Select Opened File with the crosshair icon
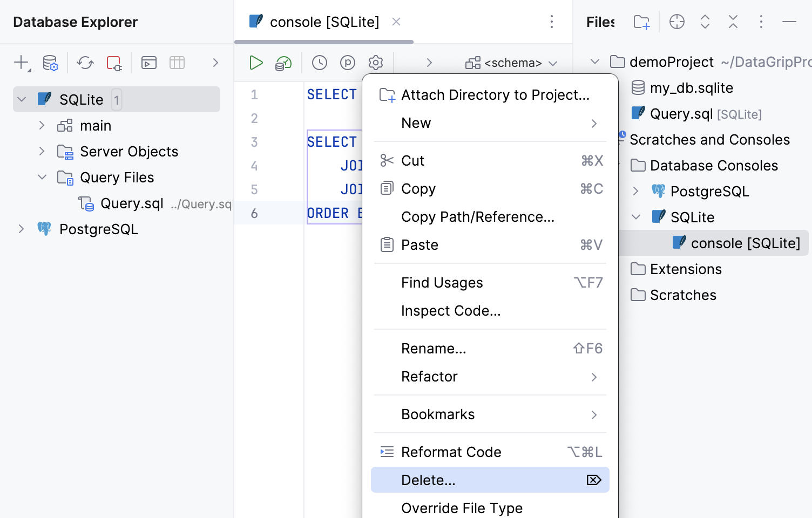 [676, 22]
